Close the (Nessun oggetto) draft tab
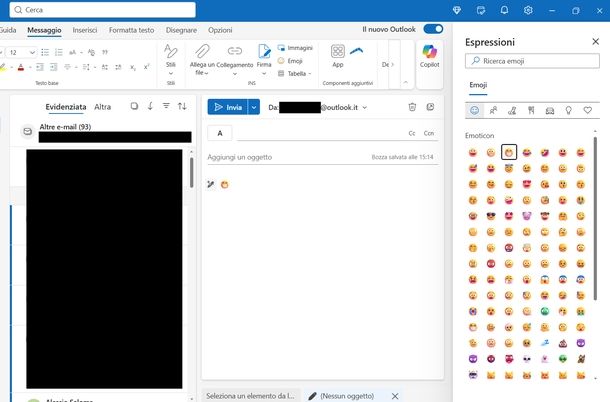 pyautogui.click(x=395, y=396)
